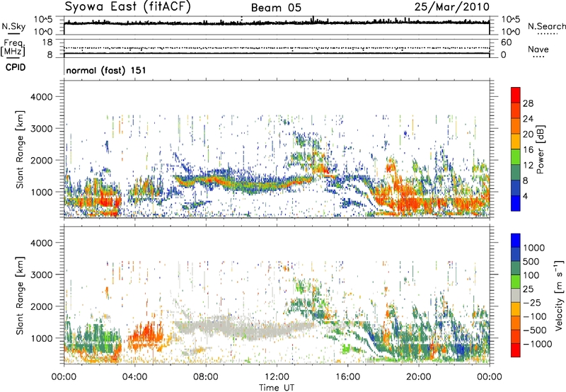
Task: Click the '08:00' time axis tick label
Action: (x=206, y=377)
